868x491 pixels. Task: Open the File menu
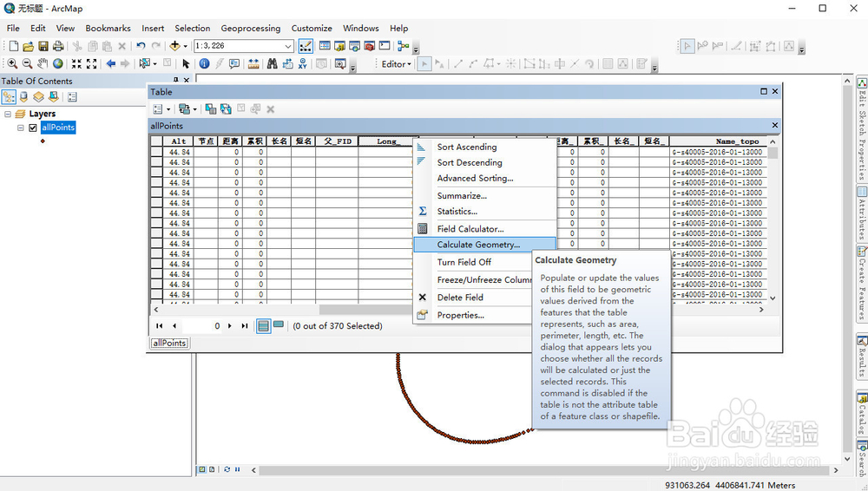coord(13,29)
